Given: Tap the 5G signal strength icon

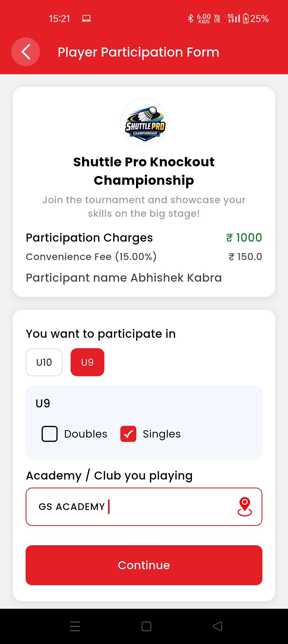Looking at the screenshot, I should pos(234,18).
